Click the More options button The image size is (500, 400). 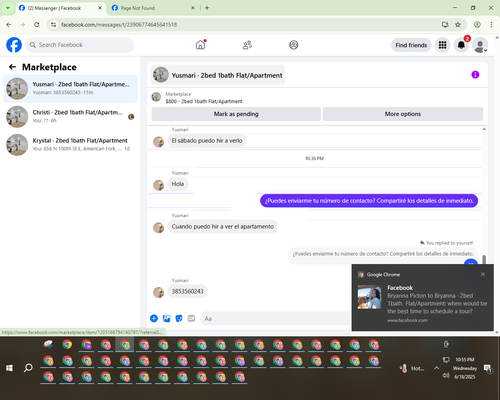click(403, 114)
